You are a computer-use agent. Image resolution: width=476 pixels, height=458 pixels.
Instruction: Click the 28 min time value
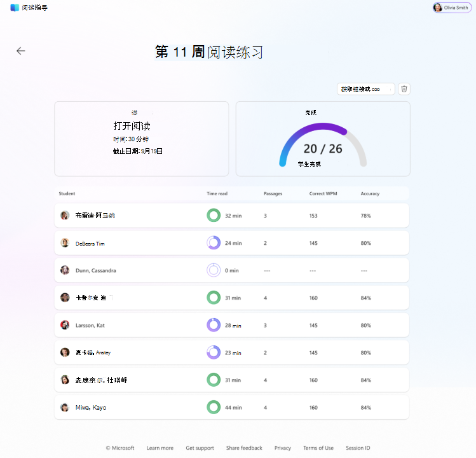point(233,326)
